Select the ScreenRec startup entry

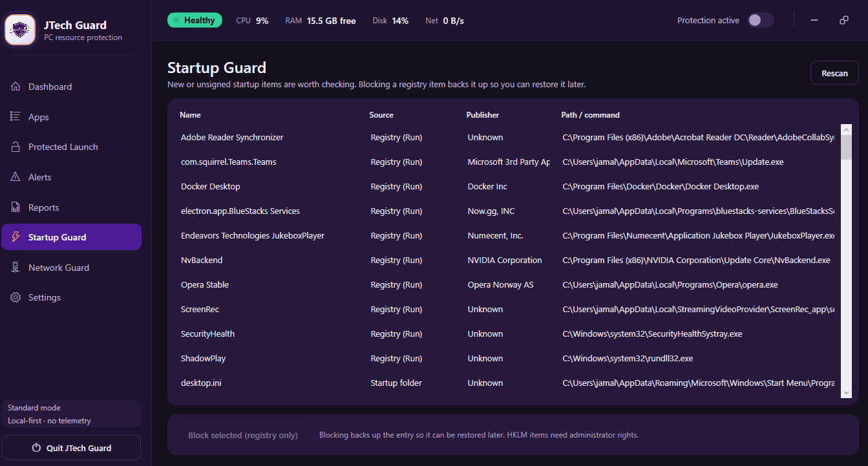pyautogui.click(x=507, y=310)
